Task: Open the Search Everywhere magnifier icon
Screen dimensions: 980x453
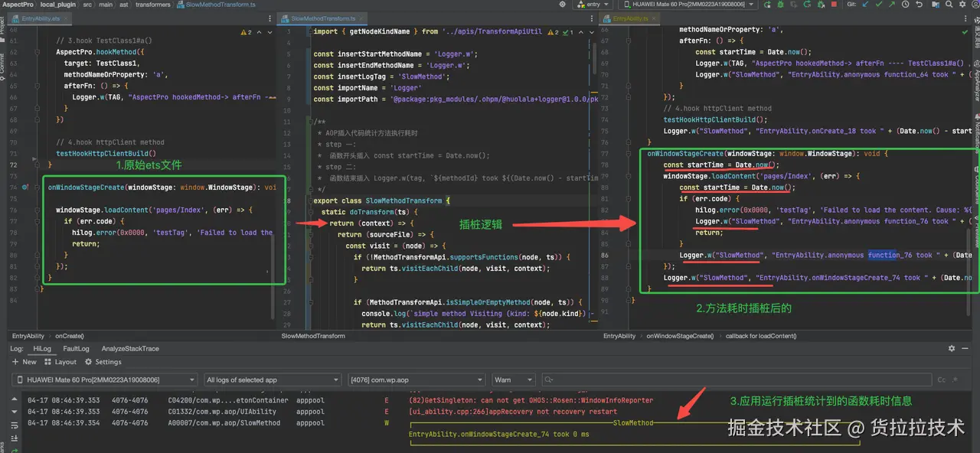Action: [949, 5]
